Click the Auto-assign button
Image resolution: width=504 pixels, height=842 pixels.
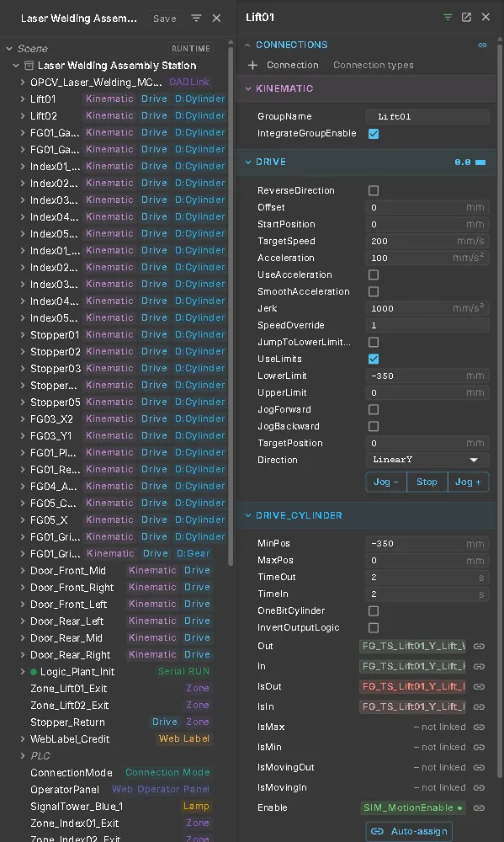[409, 831]
